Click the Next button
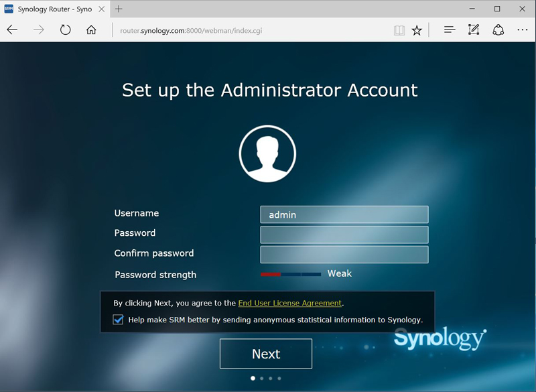536x392 pixels. pos(266,354)
